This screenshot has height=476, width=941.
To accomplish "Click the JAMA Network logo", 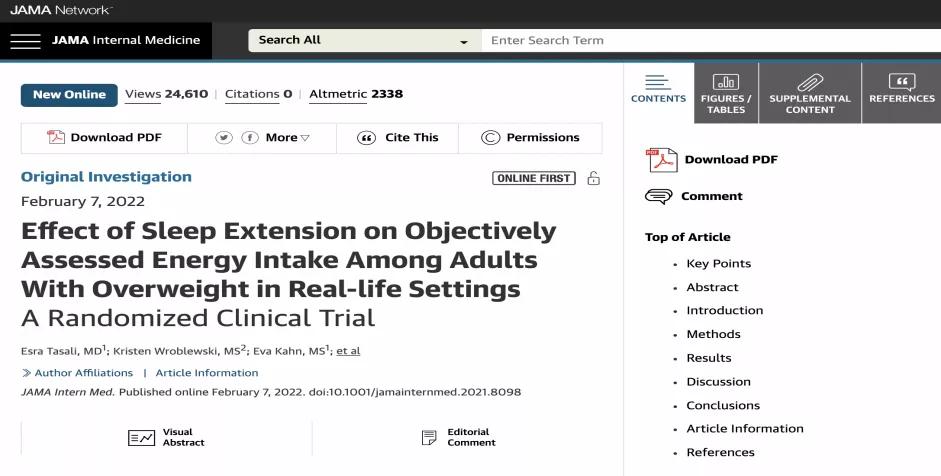I will pos(61,10).
